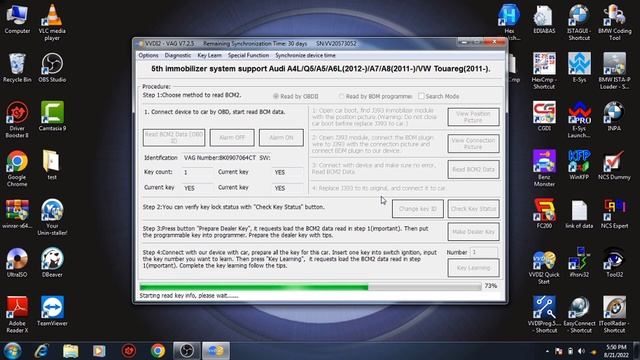Click the Change key ID button
Screen dimensions: 640x360
point(418,209)
